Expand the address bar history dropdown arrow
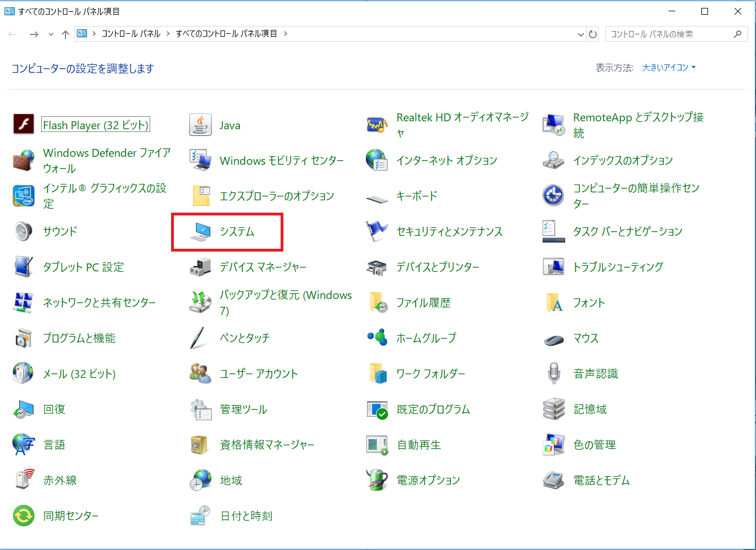This screenshot has height=550, width=756. 581,34
